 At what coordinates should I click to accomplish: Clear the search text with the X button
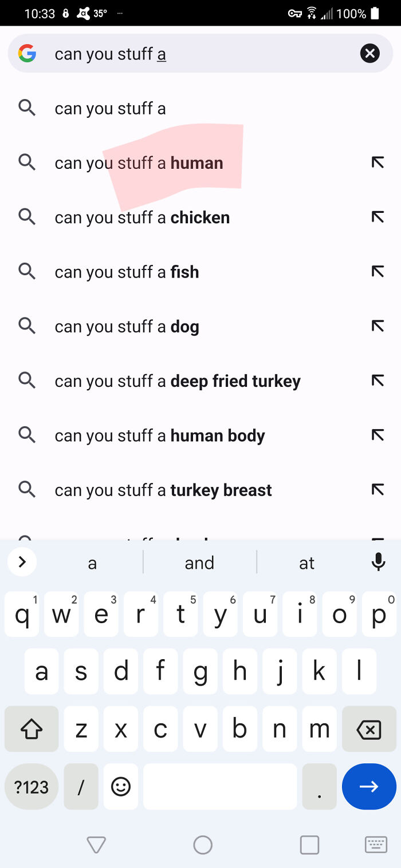[x=369, y=53]
